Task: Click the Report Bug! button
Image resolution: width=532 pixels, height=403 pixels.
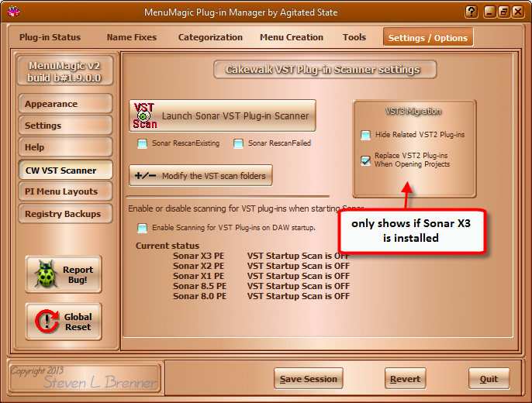Action: 64,274
